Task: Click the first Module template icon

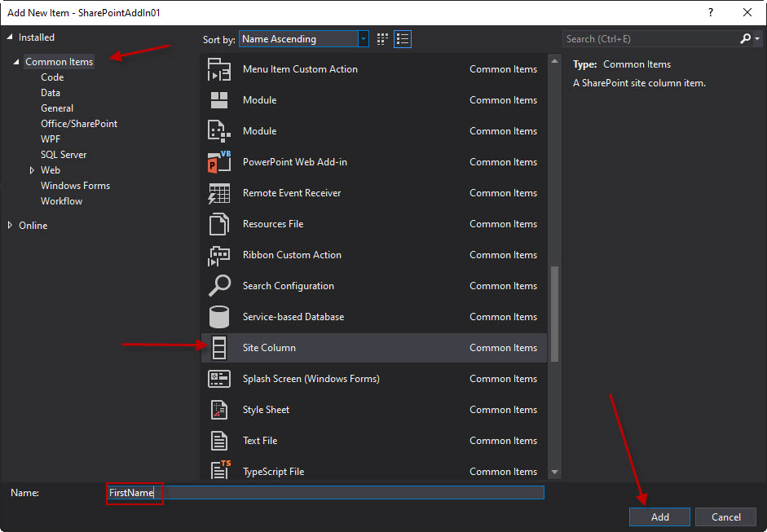Action: (x=219, y=100)
